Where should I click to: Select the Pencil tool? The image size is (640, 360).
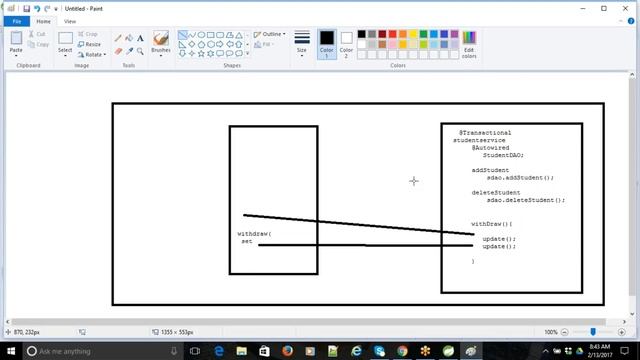pos(118,38)
